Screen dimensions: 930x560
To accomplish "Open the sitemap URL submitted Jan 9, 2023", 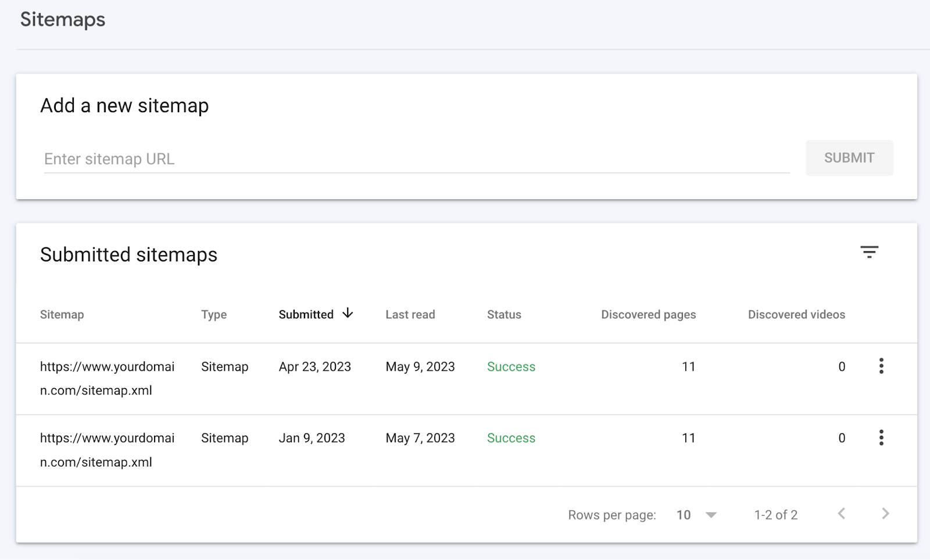I will (x=107, y=450).
